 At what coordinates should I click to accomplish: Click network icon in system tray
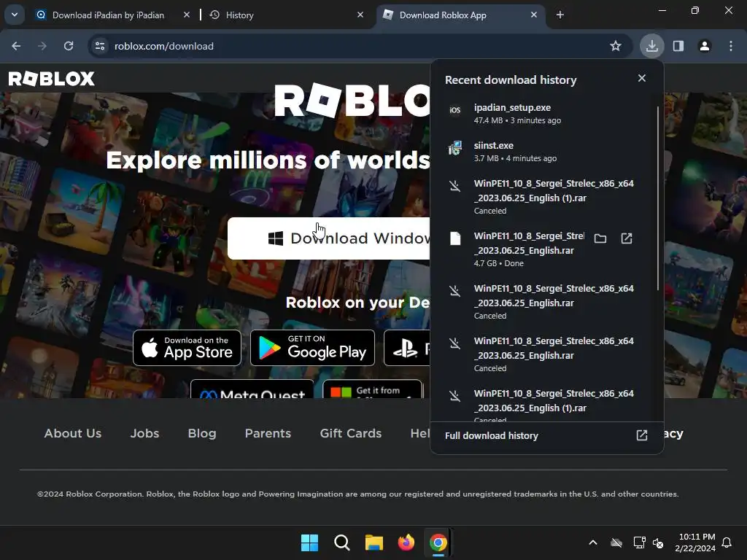click(x=639, y=542)
